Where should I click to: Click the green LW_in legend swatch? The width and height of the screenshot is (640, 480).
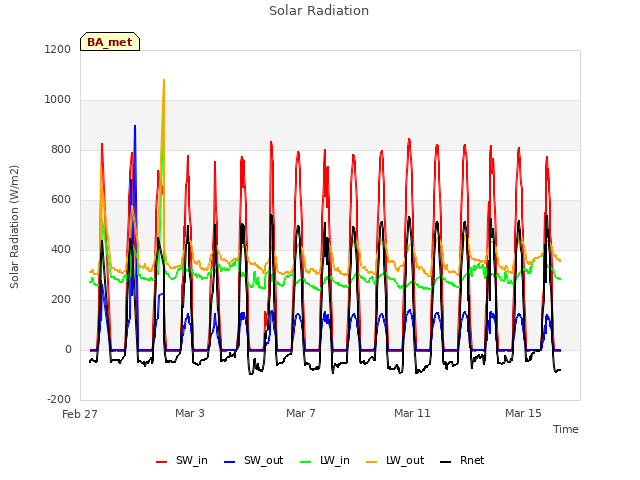(x=306, y=462)
